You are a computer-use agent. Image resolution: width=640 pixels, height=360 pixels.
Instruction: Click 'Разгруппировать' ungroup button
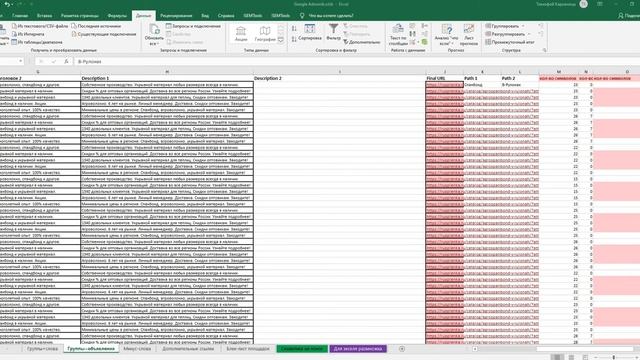505,34
